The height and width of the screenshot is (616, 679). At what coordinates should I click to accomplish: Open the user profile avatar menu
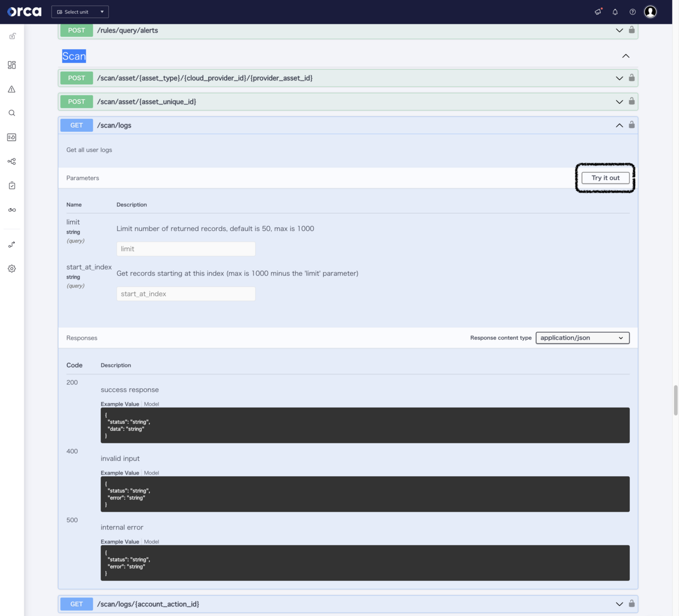[650, 11]
